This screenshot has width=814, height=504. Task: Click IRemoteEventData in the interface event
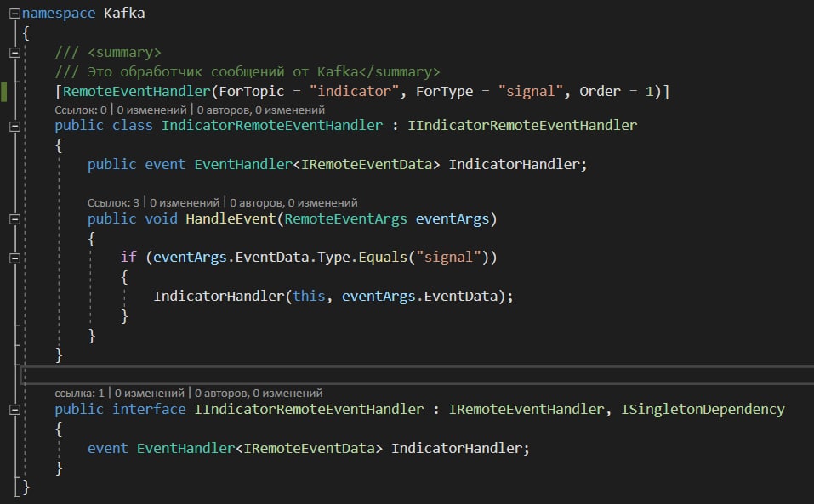pyautogui.click(x=309, y=448)
